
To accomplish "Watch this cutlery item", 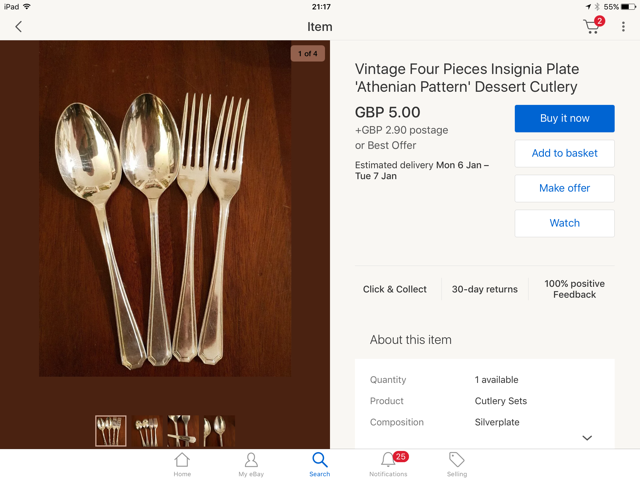I will [x=564, y=223].
